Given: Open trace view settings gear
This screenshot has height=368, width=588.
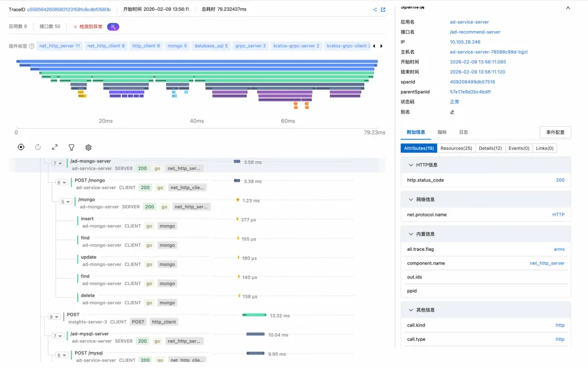Looking at the screenshot, I should tap(88, 147).
